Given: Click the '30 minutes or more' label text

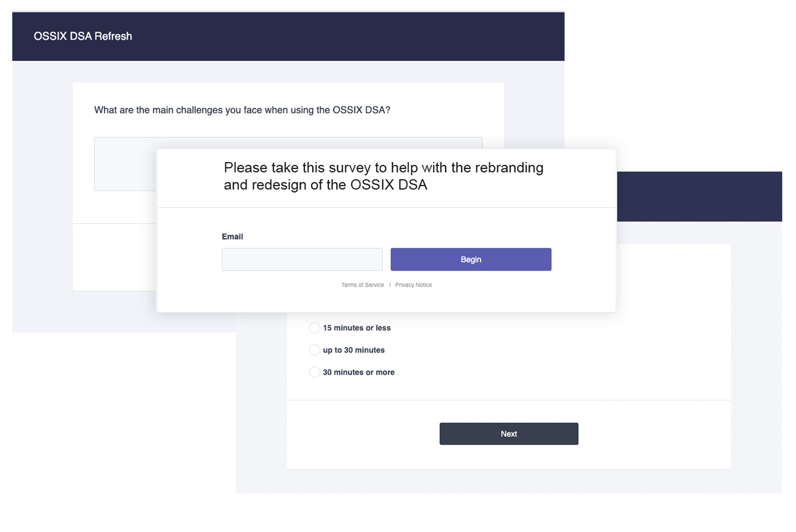Looking at the screenshot, I should [x=358, y=372].
